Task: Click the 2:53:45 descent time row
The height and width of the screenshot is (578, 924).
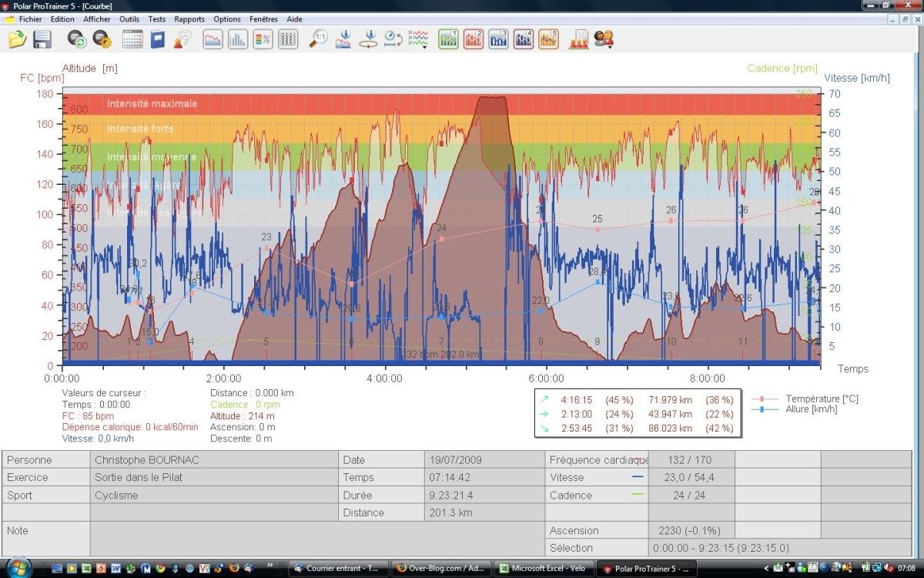Action: 637,428
